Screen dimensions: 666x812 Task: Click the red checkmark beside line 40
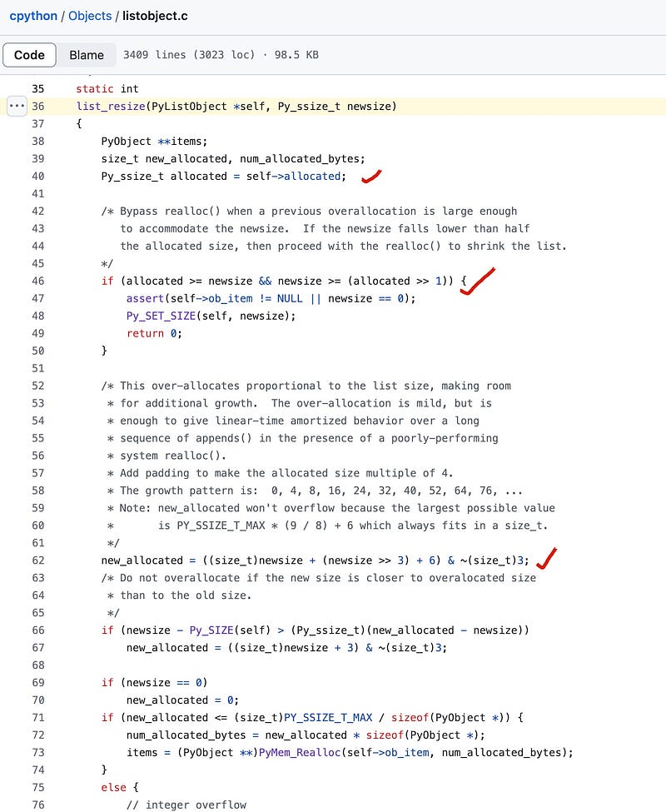(371, 176)
